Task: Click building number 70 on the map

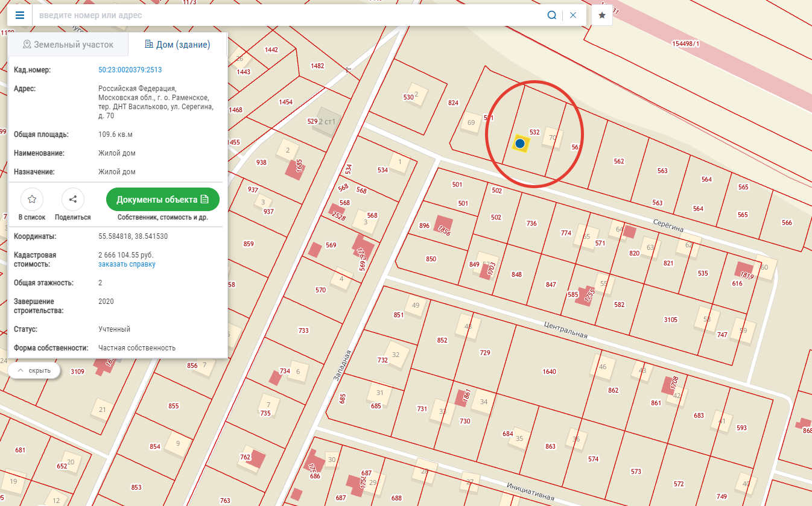Action: coord(552,138)
